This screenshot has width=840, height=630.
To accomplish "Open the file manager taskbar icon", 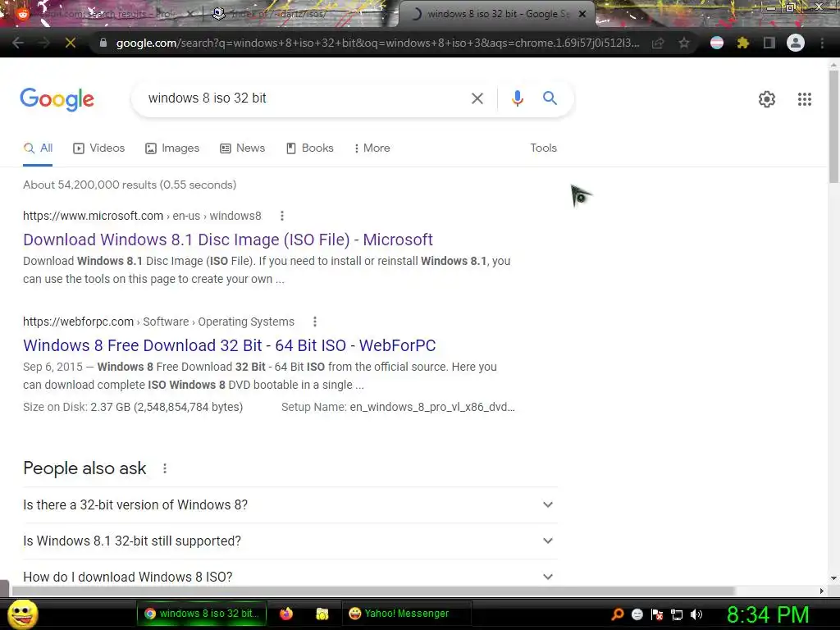I will 322,614.
